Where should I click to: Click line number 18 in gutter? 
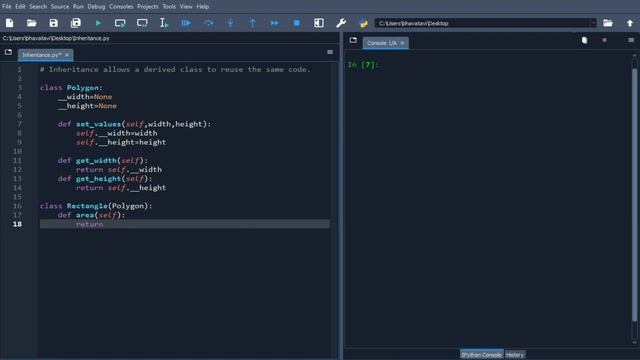(x=17, y=224)
